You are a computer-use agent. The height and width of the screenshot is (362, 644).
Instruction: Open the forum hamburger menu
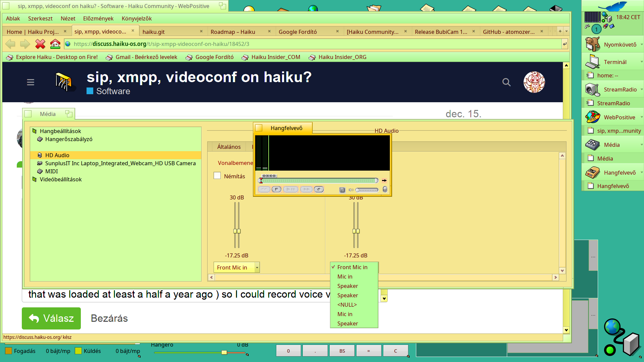(31, 82)
